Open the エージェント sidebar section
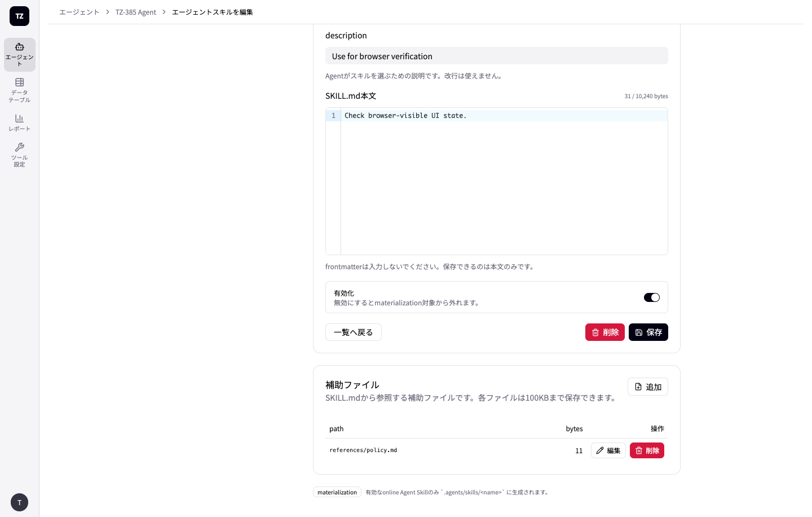Viewport: 812px width, 517px height. (20, 55)
